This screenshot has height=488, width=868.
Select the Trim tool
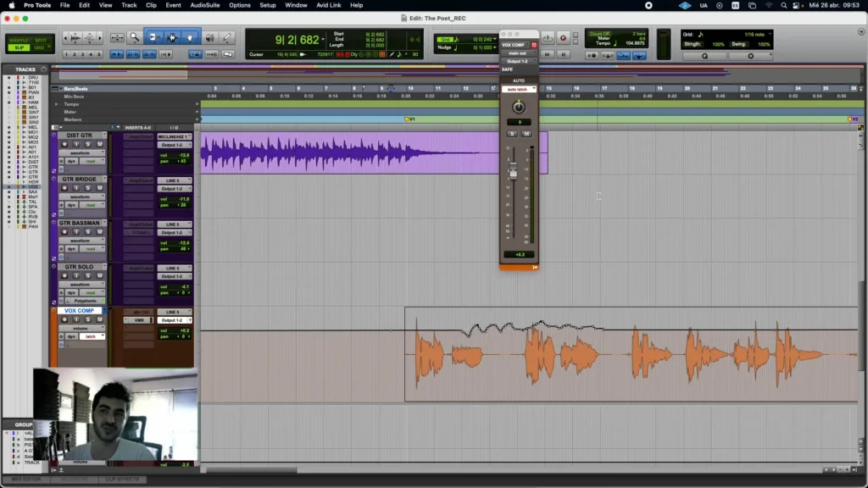tap(153, 37)
